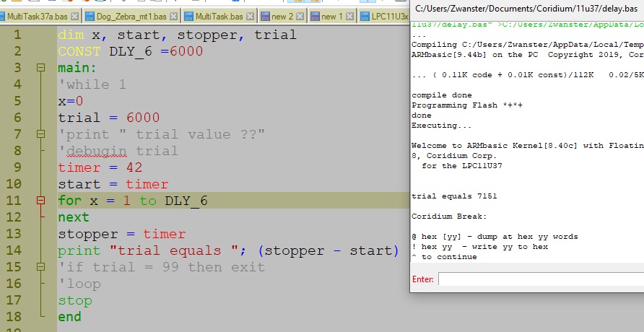
Task: Click line number 18 in the margin
Action: [x=14, y=317]
